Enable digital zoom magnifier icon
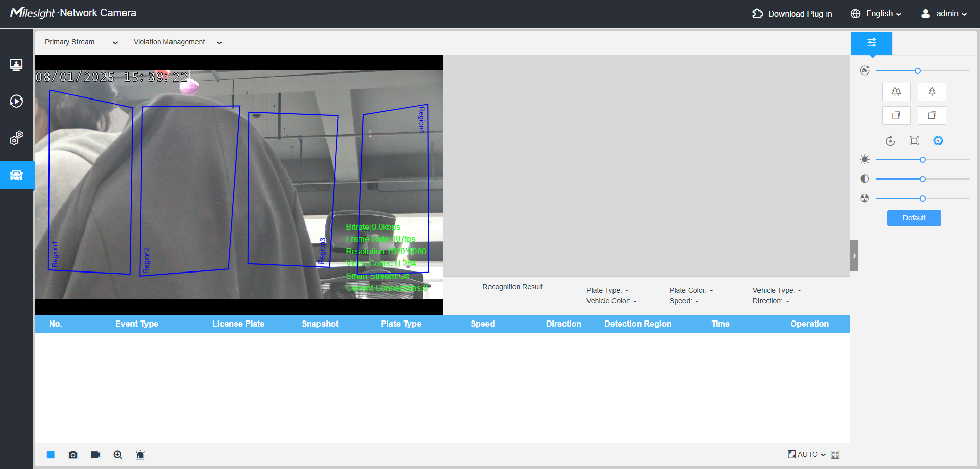This screenshot has width=980, height=469. 118,455
